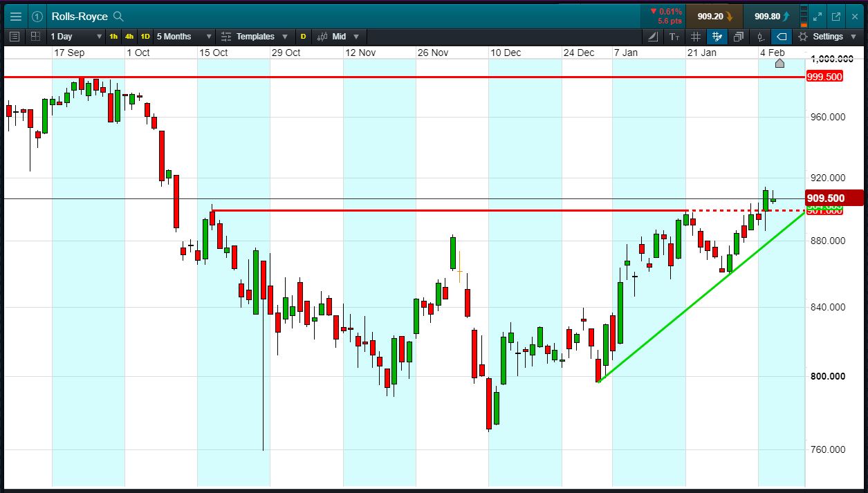This screenshot has width=868, height=493.
Task: Expand chart to full screen
Action: click(818, 16)
